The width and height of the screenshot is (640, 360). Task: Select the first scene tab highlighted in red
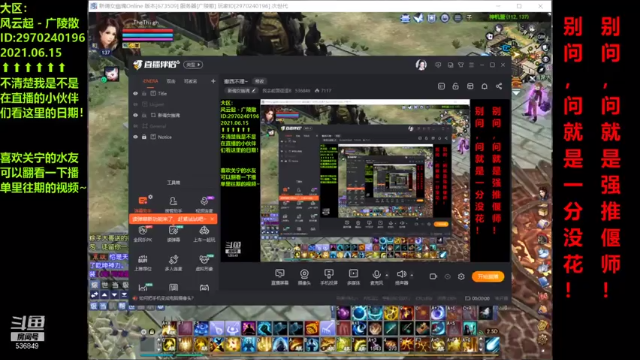pyautogui.click(x=150, y=81)
